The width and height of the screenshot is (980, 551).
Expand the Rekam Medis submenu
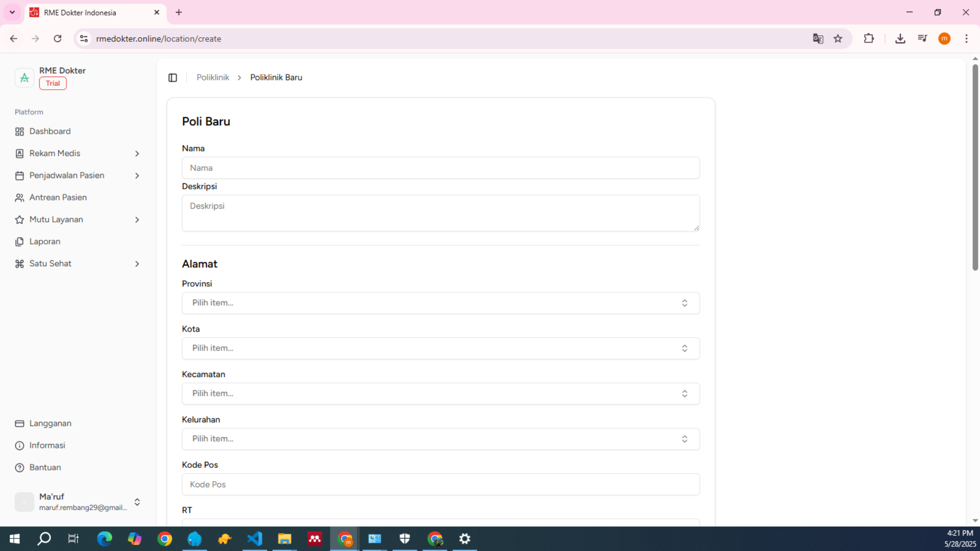pos(77,154)
